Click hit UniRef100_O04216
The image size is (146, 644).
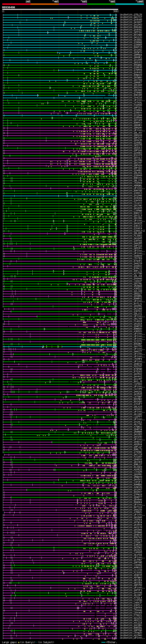(x=131, y=98)
